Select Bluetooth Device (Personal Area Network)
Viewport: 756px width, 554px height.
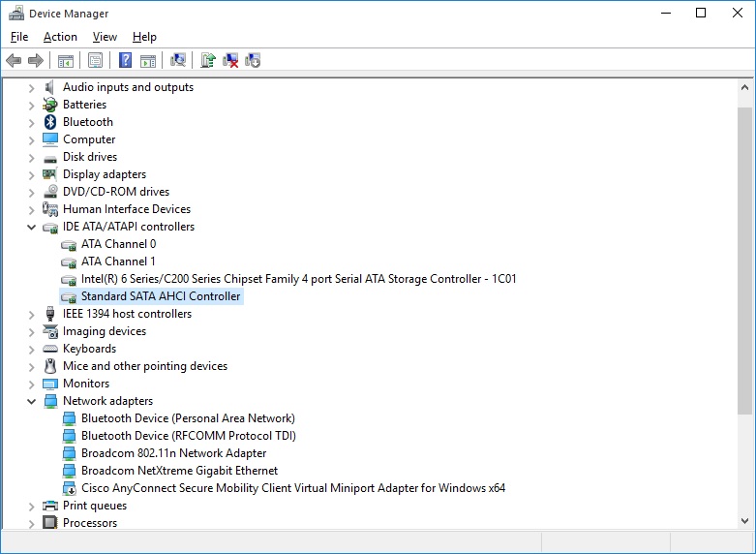[188, 418]
